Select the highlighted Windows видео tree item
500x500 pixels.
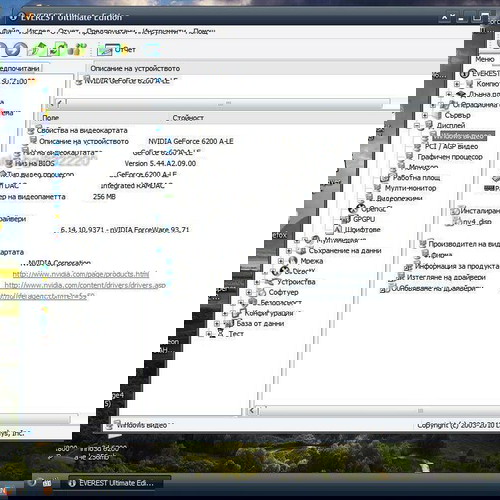(463, 136)
